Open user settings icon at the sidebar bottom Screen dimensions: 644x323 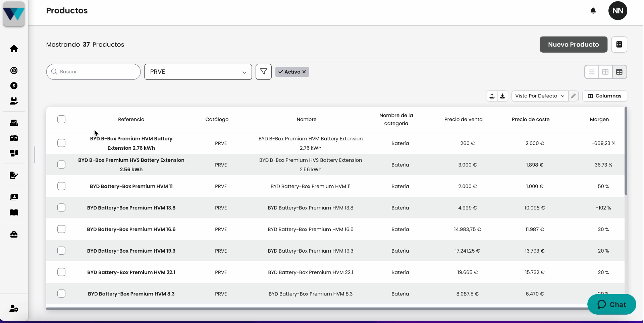pos(14,309)
